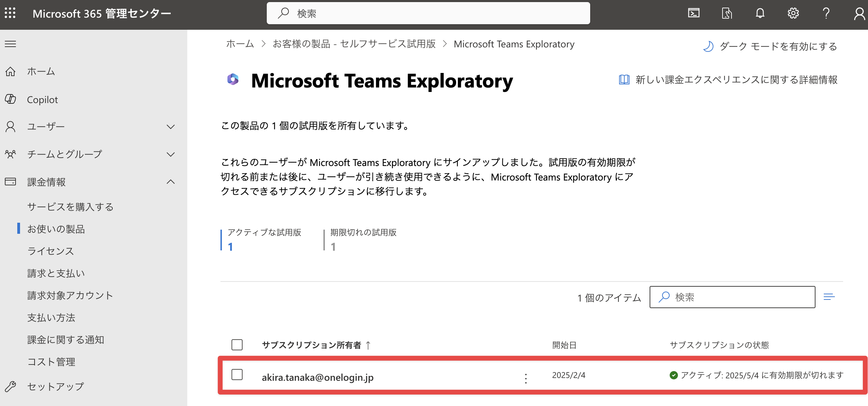The height and width of the screenshot is (406, 868).
Task: Open 支払い方法 in sidebar
Action: click(51, 317)
